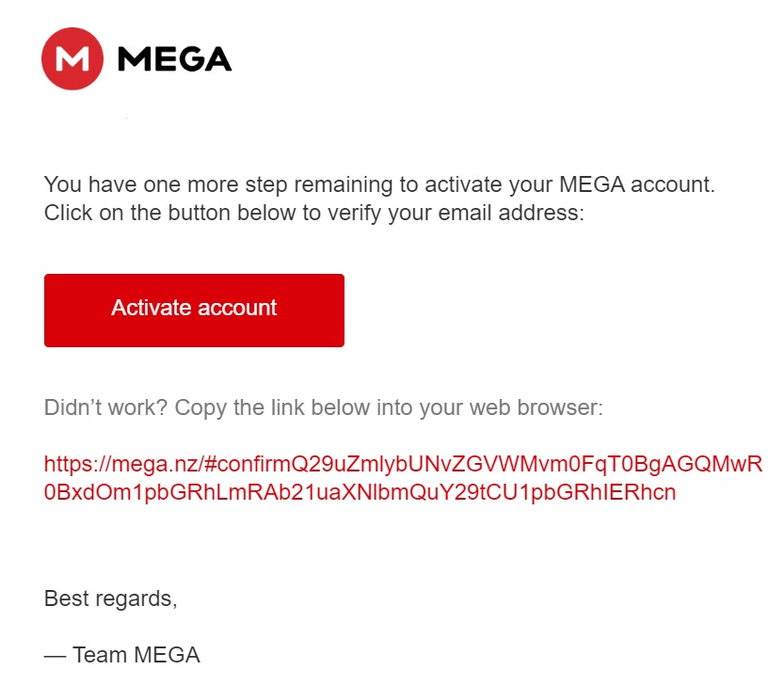Click the 'Didn't work?' text

coord(105,408)
